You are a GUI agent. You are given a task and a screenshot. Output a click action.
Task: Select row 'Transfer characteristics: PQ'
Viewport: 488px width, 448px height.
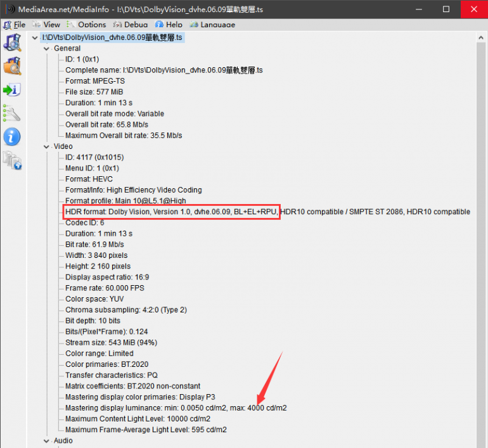point(112,375)
